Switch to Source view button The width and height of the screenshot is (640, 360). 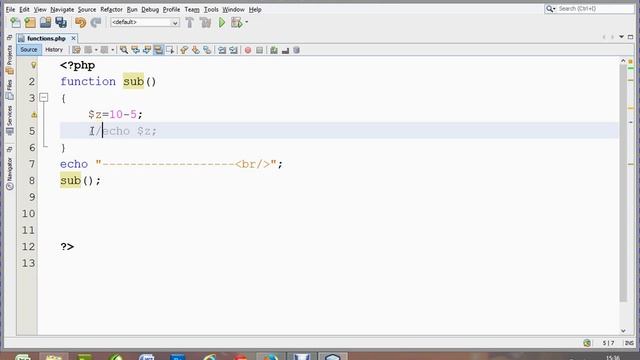[29, 50]
